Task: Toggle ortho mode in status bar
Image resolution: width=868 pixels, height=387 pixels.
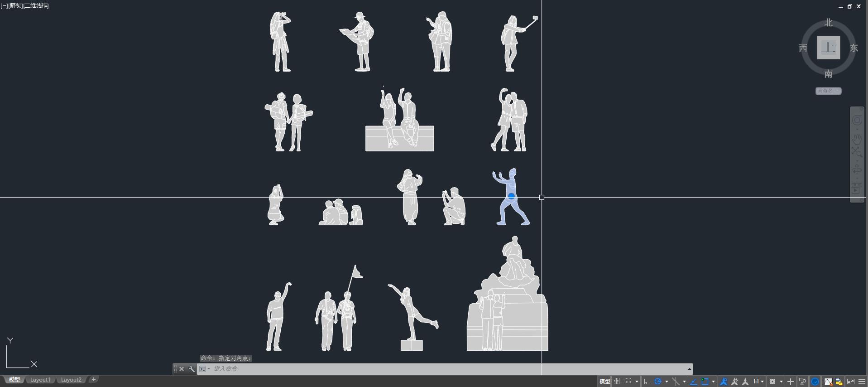Action: point(647,382)
